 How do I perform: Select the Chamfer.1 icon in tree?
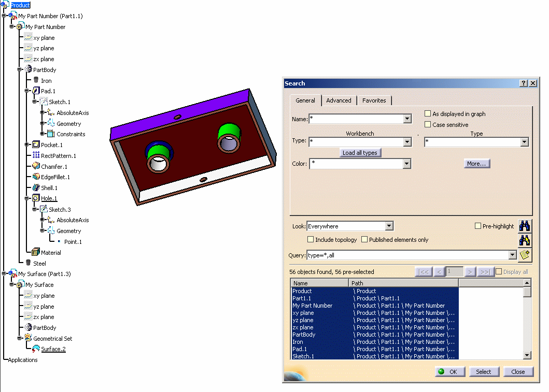click(x=36, y=167)
